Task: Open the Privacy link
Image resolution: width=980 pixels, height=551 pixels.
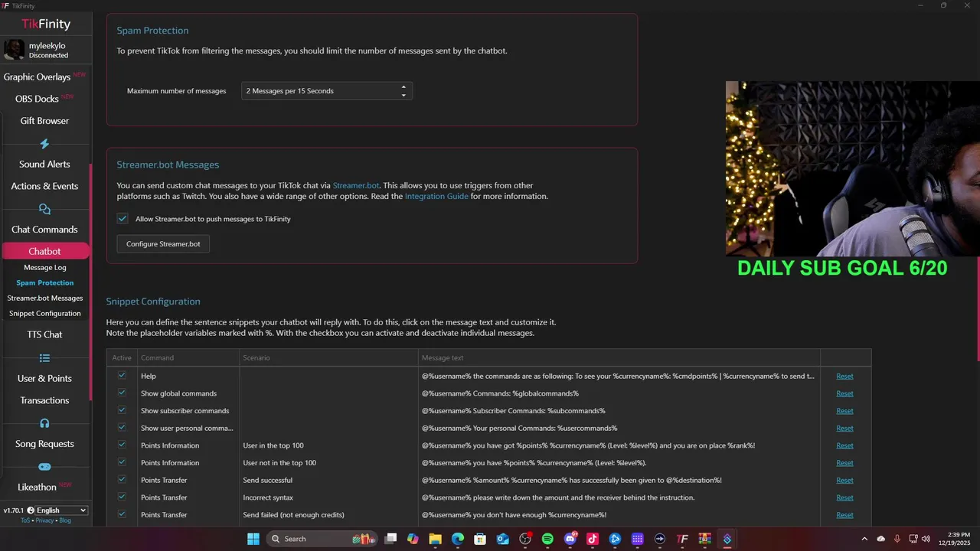Action: tap(44, 520)
